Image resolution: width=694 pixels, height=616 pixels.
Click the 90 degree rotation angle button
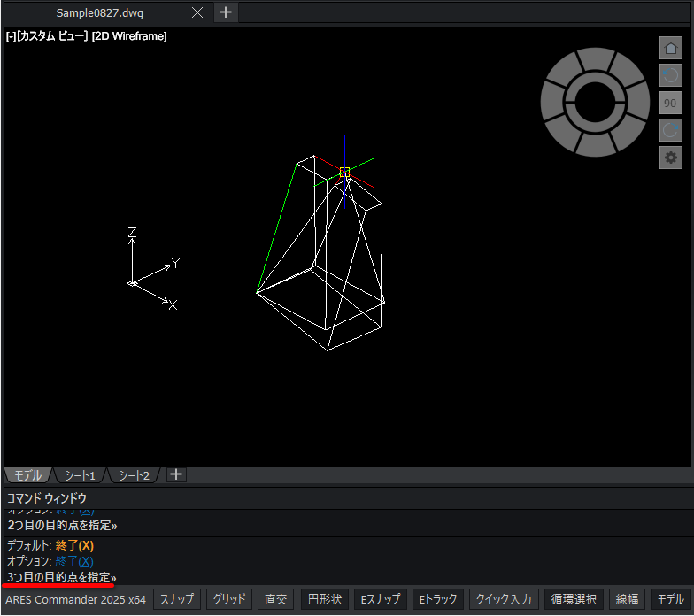(671, 103)
